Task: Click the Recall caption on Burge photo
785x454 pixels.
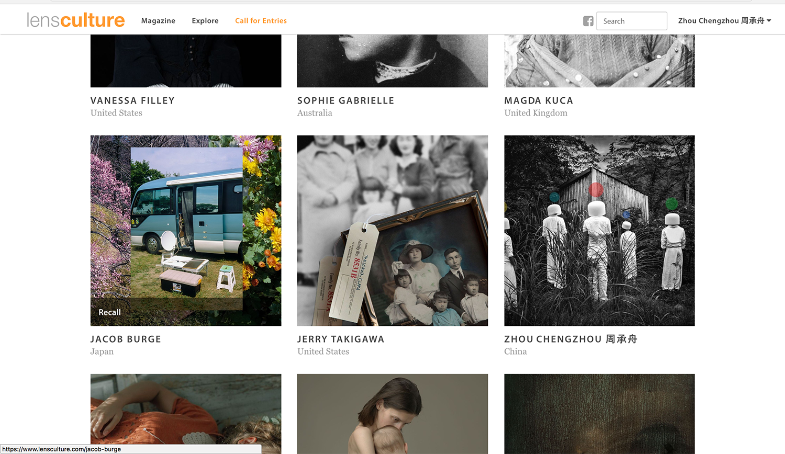Action: coord(110,312)
